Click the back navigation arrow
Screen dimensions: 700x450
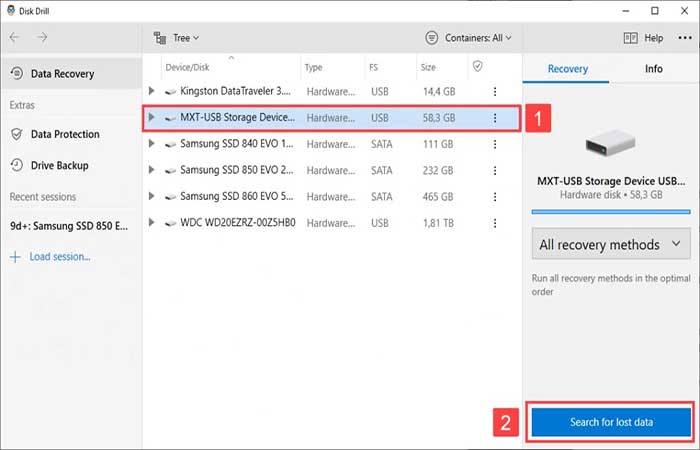(x=15, y=38)
